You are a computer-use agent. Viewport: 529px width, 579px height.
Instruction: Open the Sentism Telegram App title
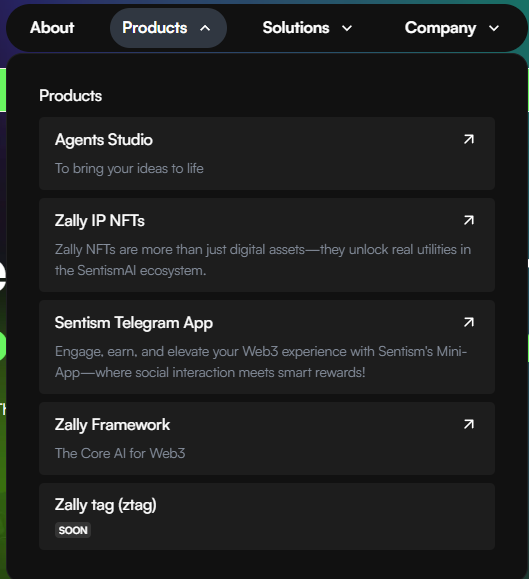[x=134, y=323]
